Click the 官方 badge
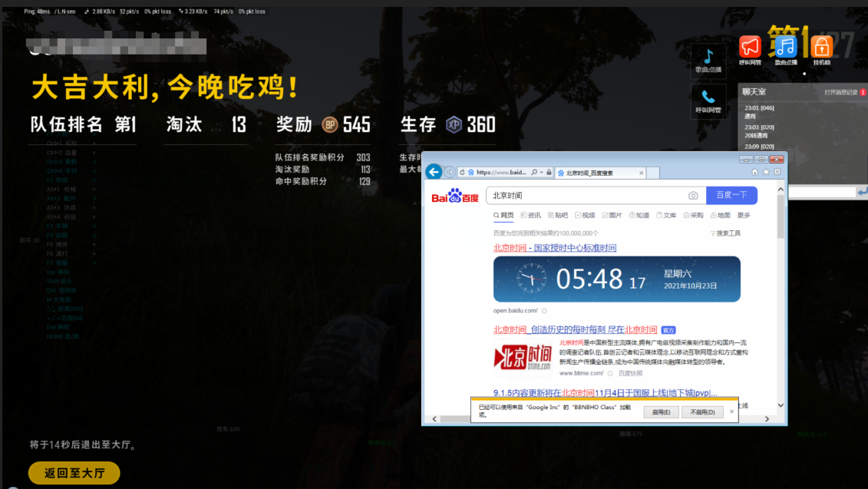 [668, 330]
